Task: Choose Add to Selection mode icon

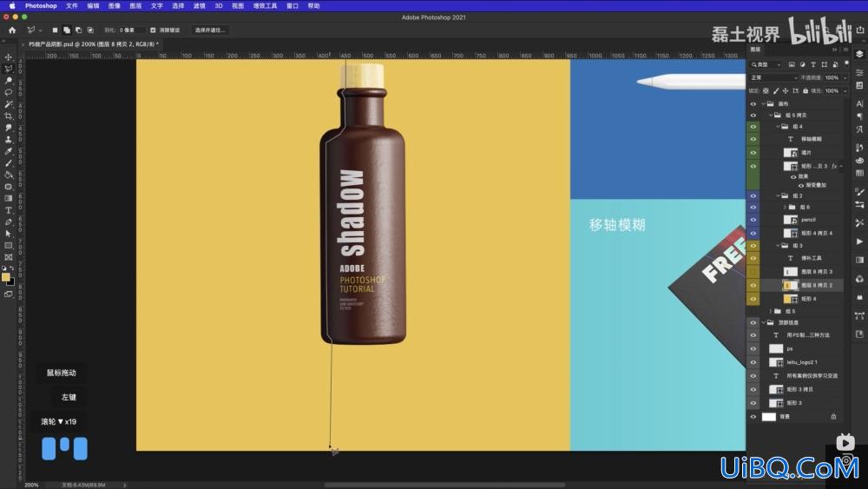Action: tap(67, 30)
